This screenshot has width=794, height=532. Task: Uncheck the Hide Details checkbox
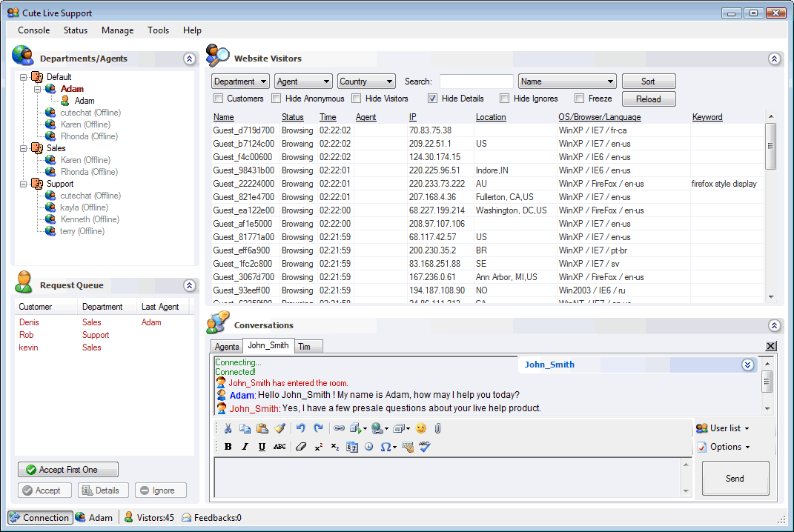[x=432, y=99]
